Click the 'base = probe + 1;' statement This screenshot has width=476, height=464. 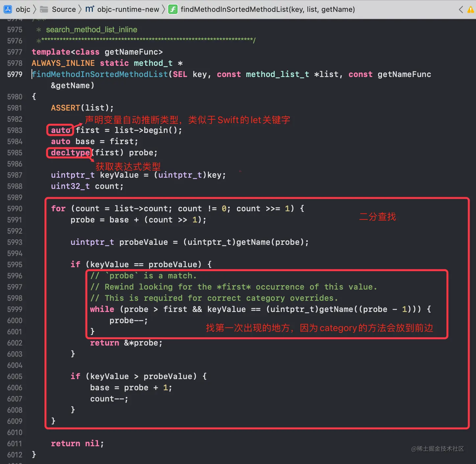[131, 388]
